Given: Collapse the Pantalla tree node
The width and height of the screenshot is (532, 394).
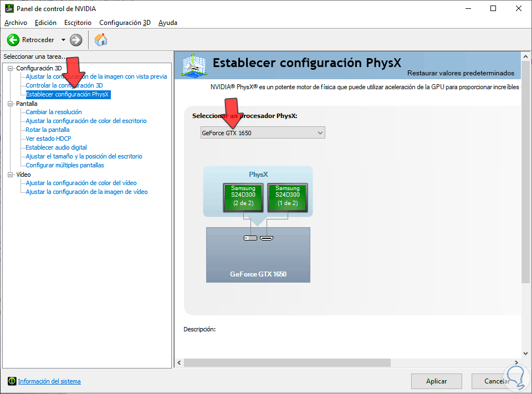Looking at the screenshot, I should tap(10, 104).
